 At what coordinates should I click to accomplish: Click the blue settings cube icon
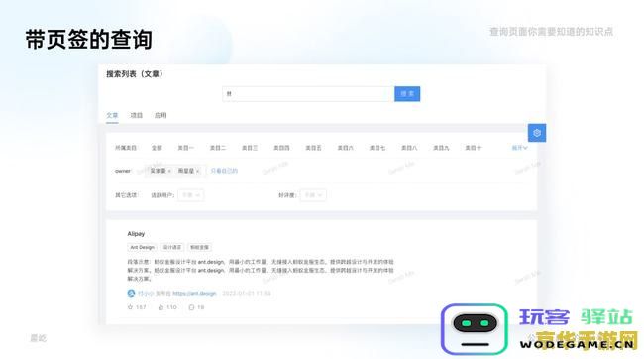(x=537, y=133)
